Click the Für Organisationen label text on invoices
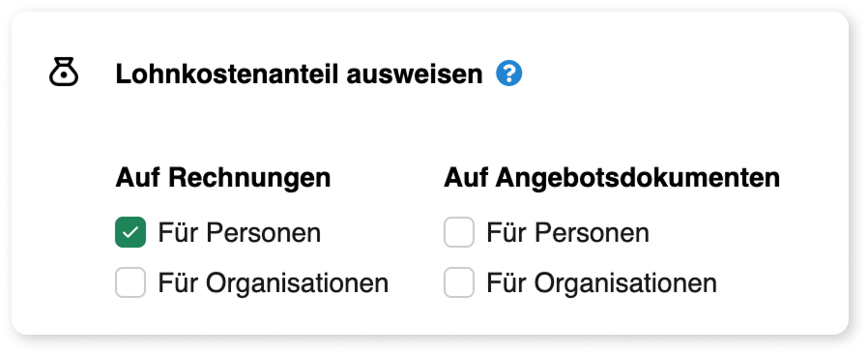Screen dimensions: 868x354 point(274,283)
